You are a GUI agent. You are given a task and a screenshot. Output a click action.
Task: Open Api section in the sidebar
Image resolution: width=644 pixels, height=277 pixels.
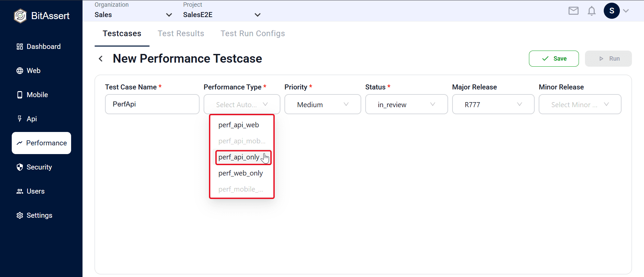click(x=41, y=119)
